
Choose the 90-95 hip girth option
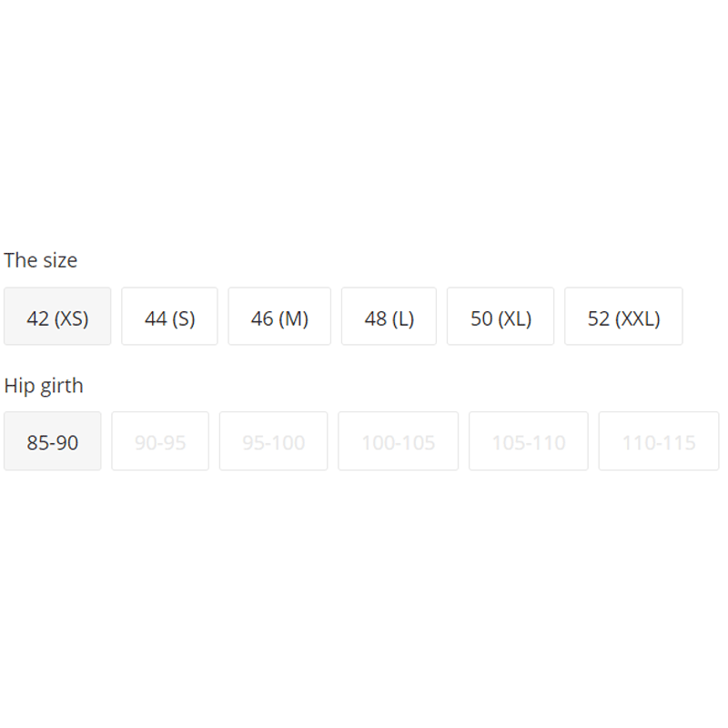click(160, 441)
